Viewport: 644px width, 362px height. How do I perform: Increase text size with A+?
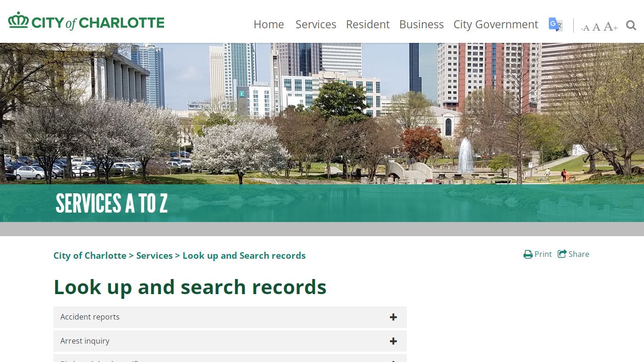(x=611, y=26)
